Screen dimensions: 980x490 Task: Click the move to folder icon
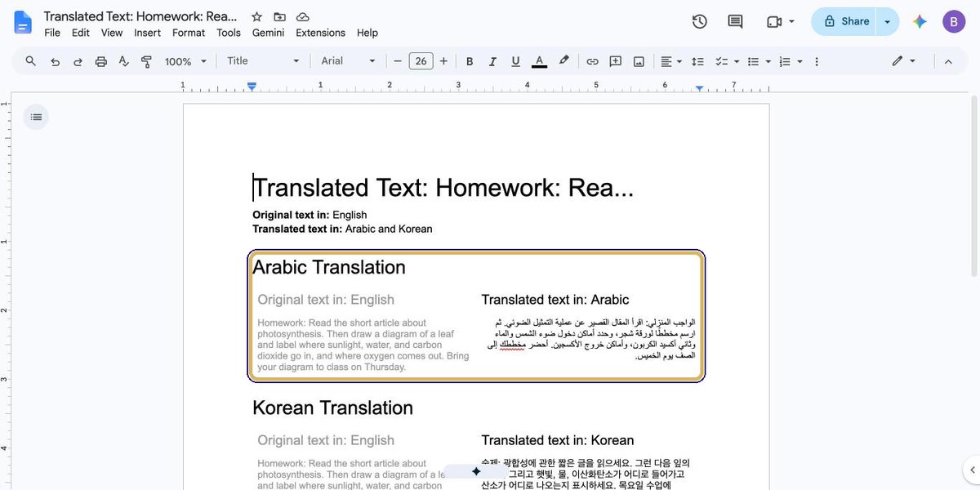click(279, 16)
